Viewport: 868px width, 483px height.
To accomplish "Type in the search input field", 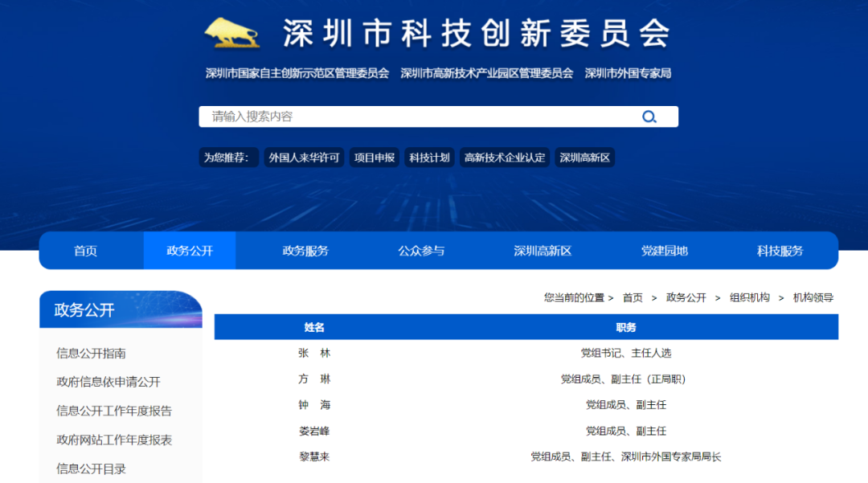I will coord(418,117).
